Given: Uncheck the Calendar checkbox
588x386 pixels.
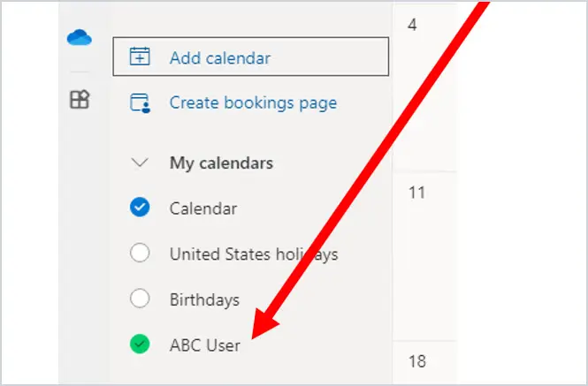Looking at the screenshot, I should coord(140,208).
